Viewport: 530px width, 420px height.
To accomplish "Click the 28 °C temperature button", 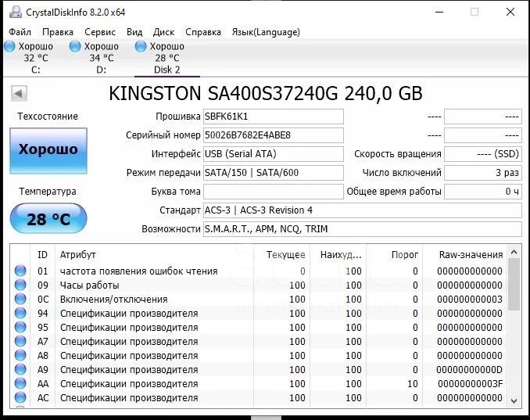I will 48,218.
